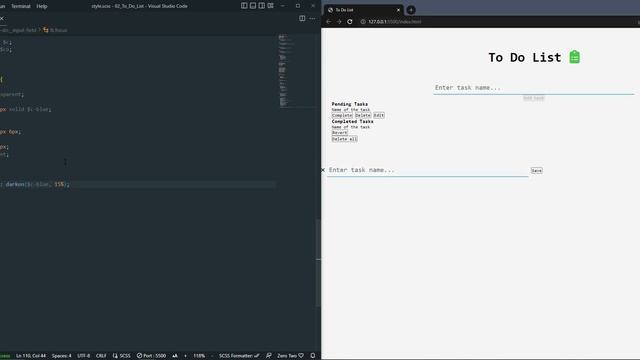This screenshot has height=360, width=640.
Task: Toggle primary side bar layout icon
Action: click(x=244, y=6)
